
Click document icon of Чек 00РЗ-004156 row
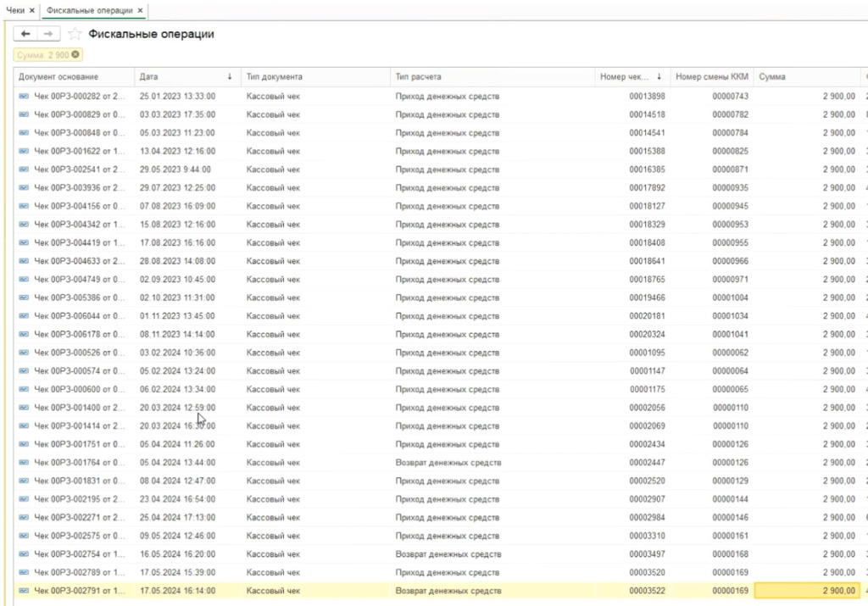pos(24,206)
